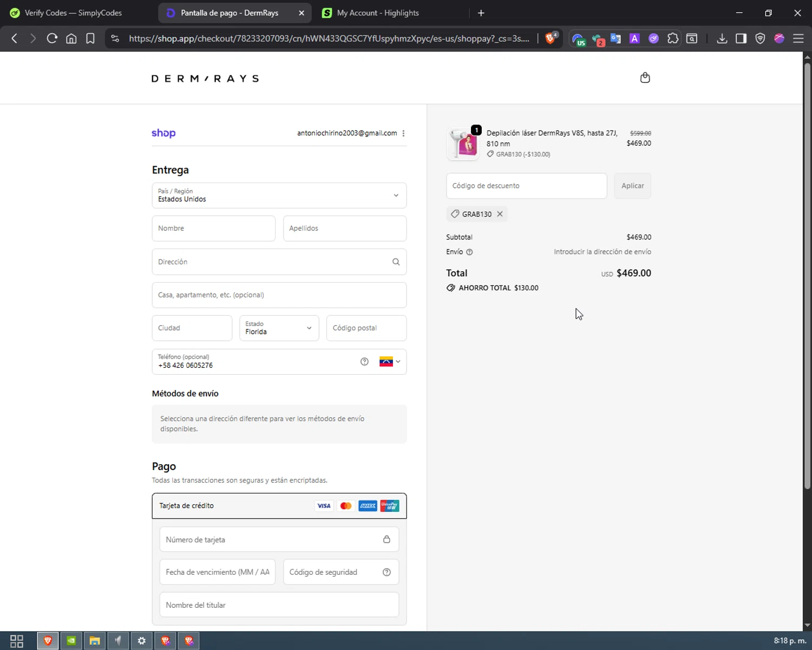Bookmark this page icon
The height and width of the screenshot is (650, 812).
pyautogui.click(x=90, y=38)
